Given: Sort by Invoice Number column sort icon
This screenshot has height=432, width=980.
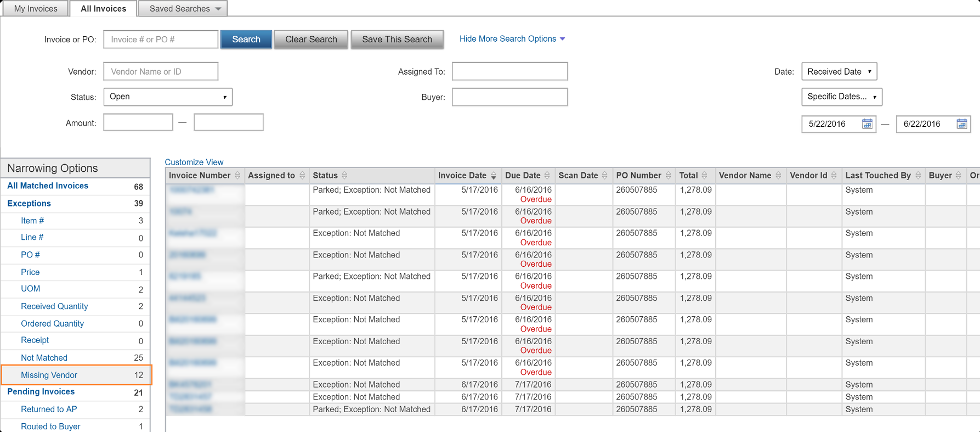Looking at the screenshot, I should click(237, 176).
